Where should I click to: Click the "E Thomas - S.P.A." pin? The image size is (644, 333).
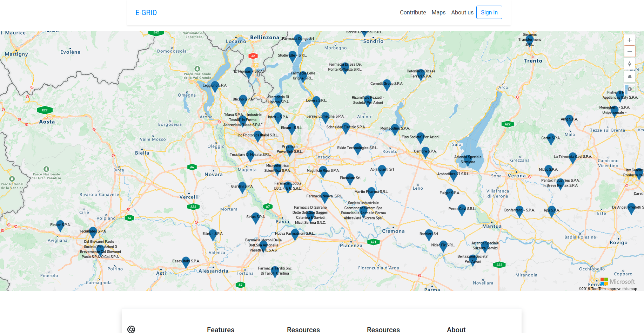pos(249,72)
